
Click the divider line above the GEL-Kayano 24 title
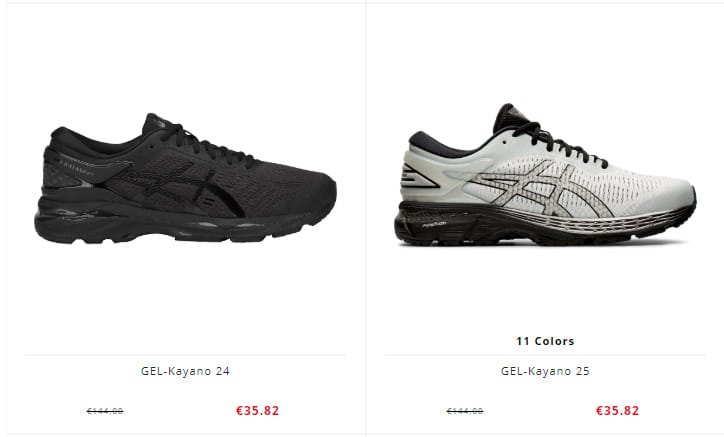pos(185,355)
